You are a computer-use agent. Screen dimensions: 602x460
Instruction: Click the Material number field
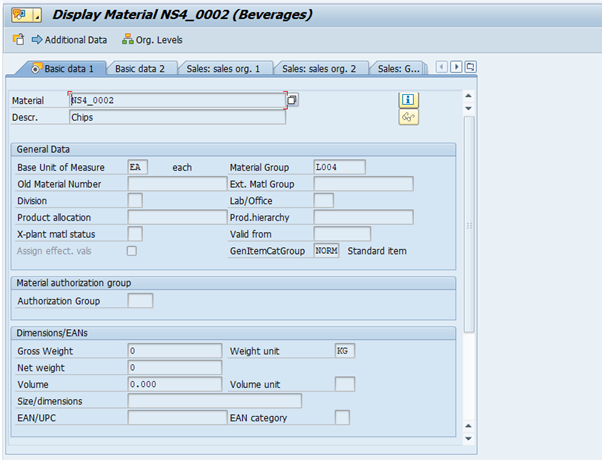coord(177,101)
